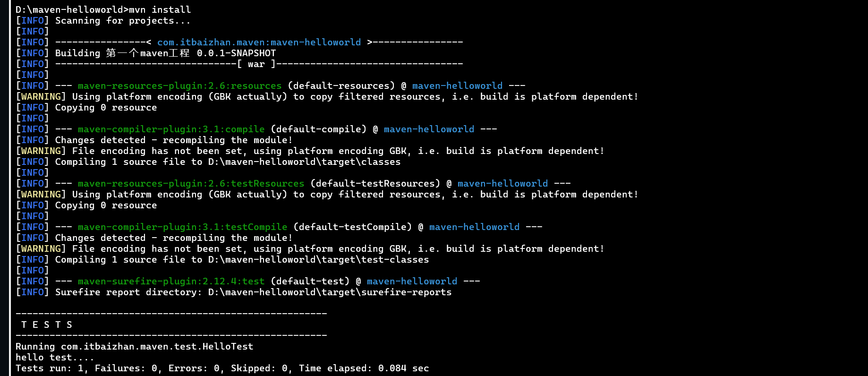
Task: Click the "(default-test)" execution label
Action: click(x=310, y=281)
